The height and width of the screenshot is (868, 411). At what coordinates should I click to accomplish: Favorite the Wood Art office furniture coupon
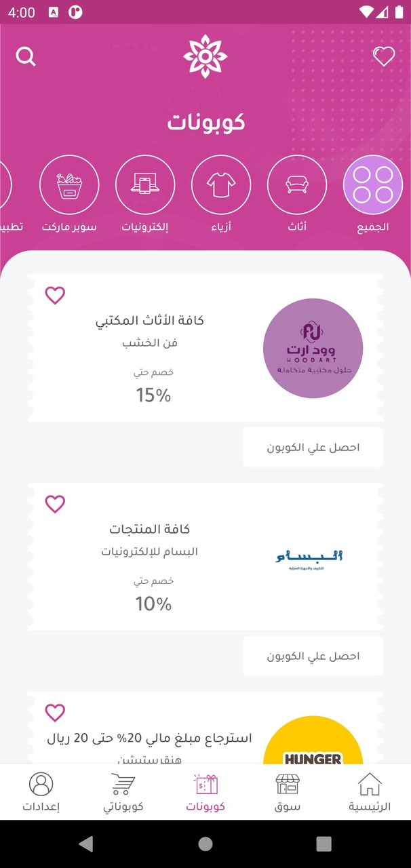[55, 295]
